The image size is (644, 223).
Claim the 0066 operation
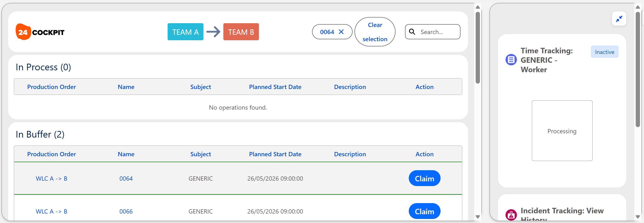[424, 211]
